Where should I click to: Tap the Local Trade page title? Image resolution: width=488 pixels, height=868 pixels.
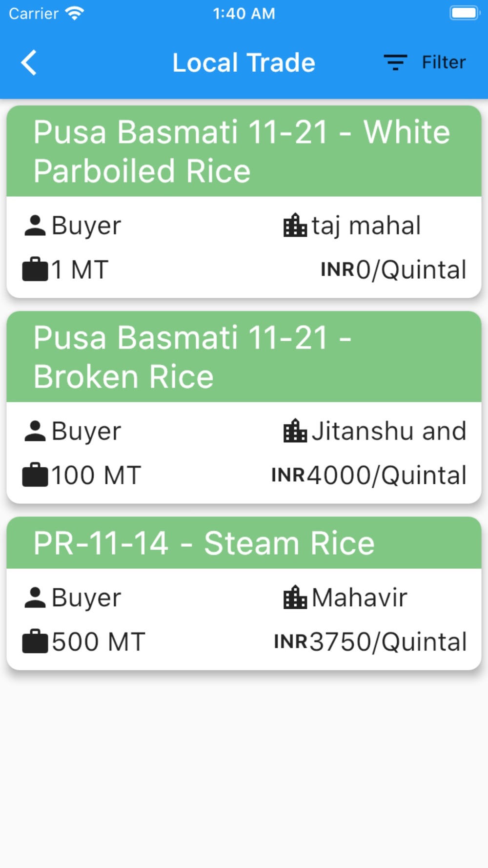[244, 63]
